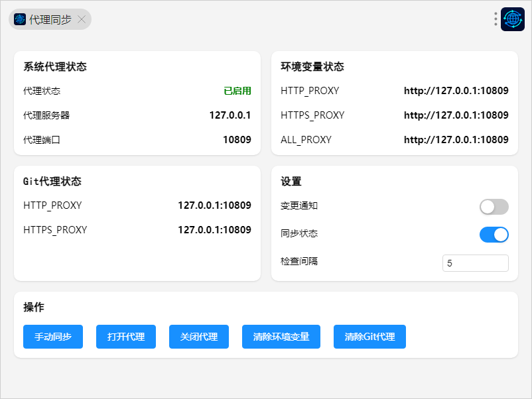The height and width of the screenshot is (399, 532).
Task: Click HTTPS_PROXY value under Git代理状态
Action: click(x=214, y=230)
